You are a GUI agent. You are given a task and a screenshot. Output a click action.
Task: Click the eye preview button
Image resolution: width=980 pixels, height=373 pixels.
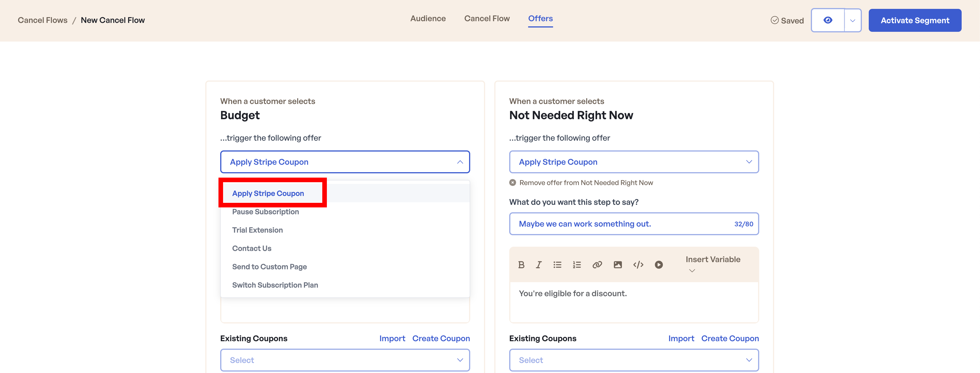coord(827,20)
